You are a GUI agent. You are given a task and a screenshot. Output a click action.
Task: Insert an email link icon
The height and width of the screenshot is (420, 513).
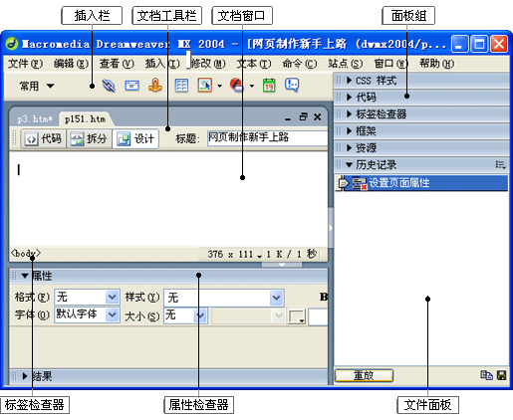coord(131,86)
